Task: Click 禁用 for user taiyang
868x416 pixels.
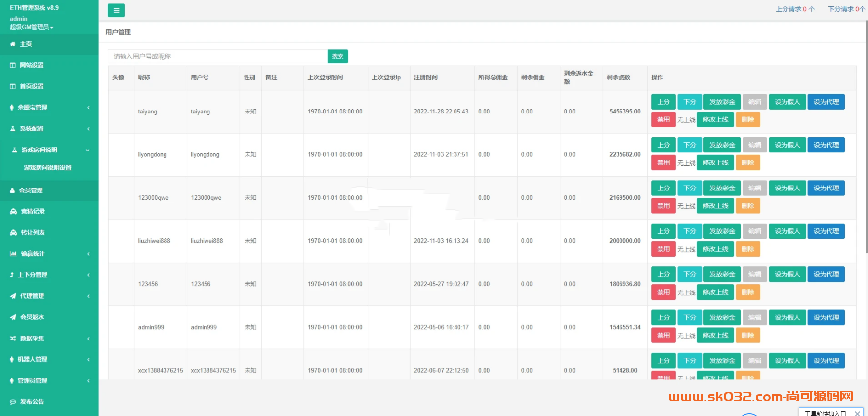Action: (x=663, y=119)
